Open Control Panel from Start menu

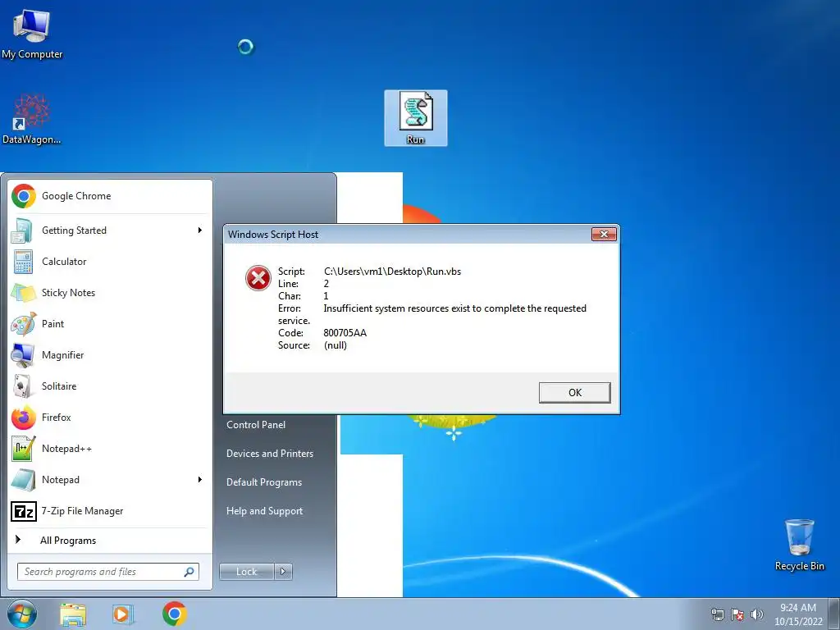(x=256, y=425)
